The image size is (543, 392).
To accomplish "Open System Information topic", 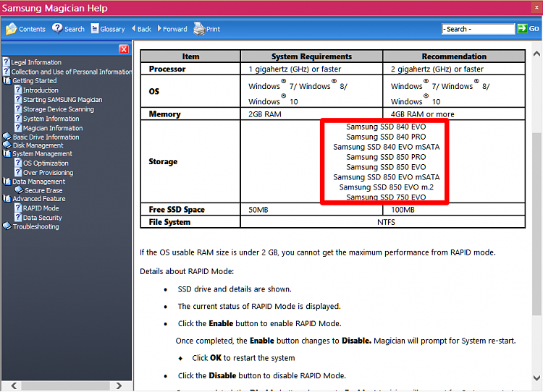I will click(x=51, y=119).
